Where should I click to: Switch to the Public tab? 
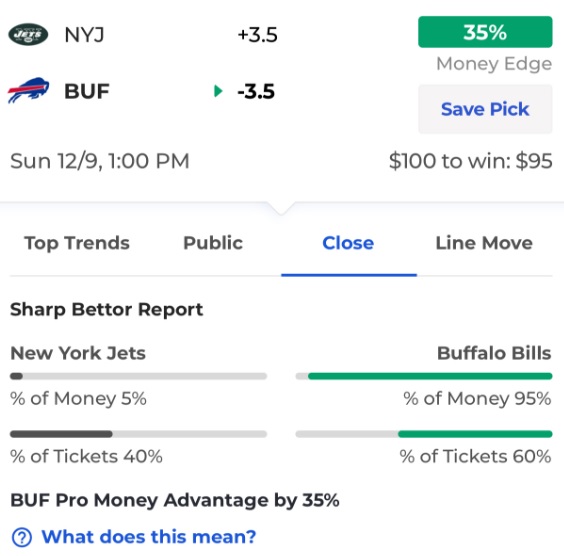[x=213, y=243]
